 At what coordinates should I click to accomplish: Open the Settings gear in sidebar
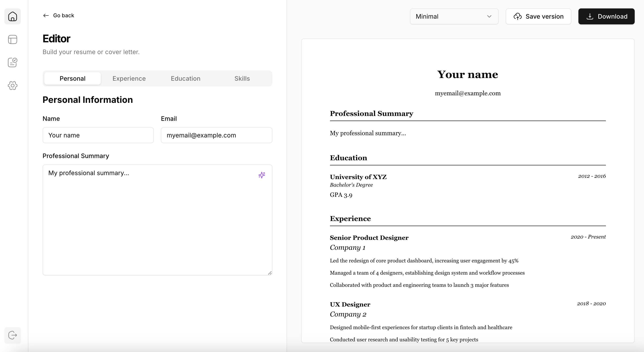[12, 86]
